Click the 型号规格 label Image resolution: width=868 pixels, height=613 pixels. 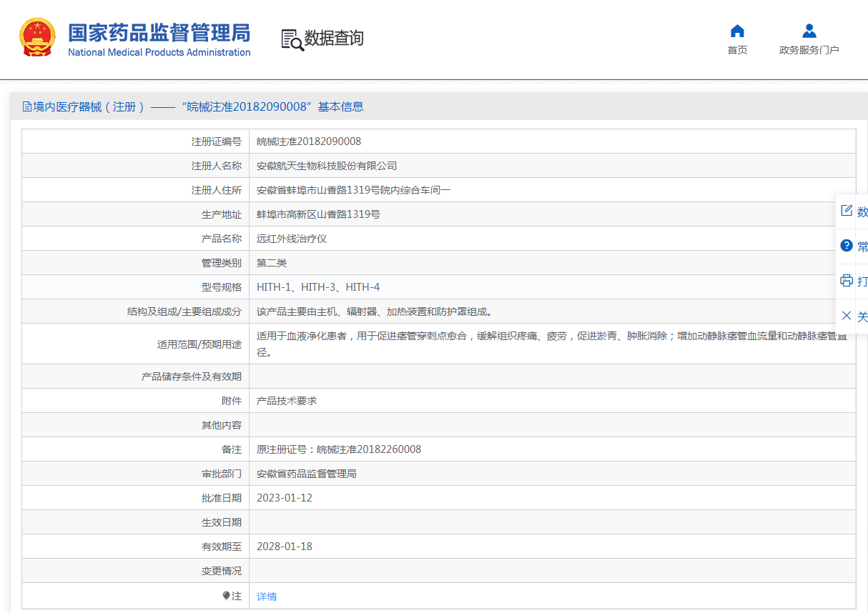[222, 287]
